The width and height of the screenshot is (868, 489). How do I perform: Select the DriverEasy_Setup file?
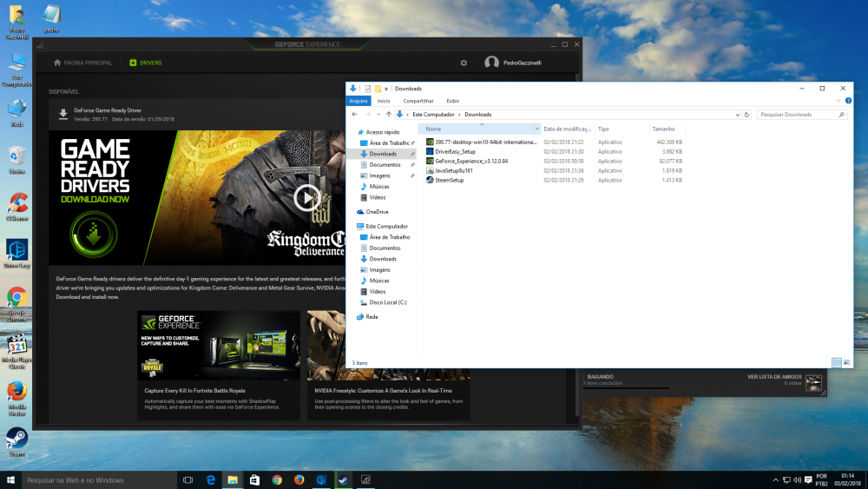click(x=450, y=152)
